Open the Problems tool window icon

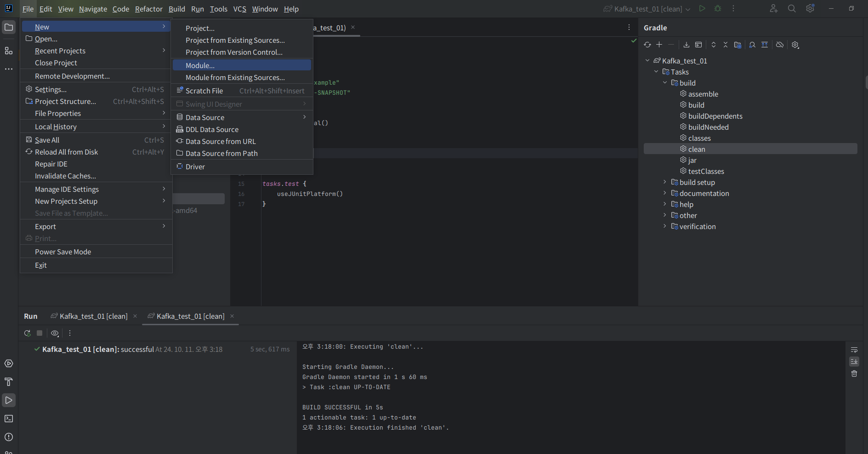[9, 437]
